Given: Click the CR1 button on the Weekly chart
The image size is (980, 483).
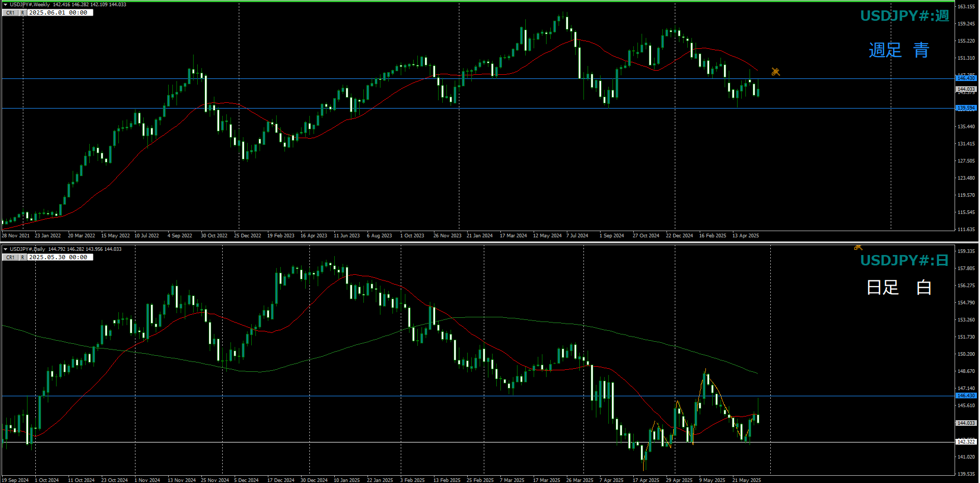Looking at the screenshot, I should click(10, 12).
